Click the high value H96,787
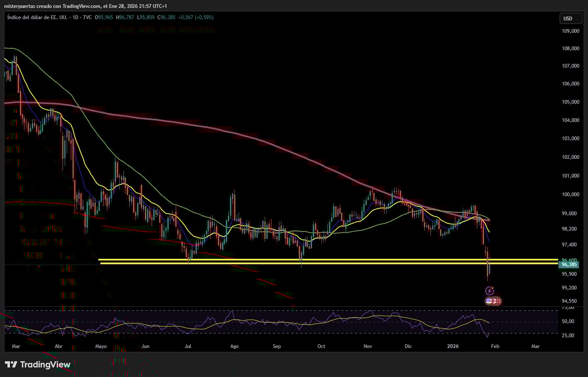Viewport: 588px width, 377px height. (x=125, y=17)
